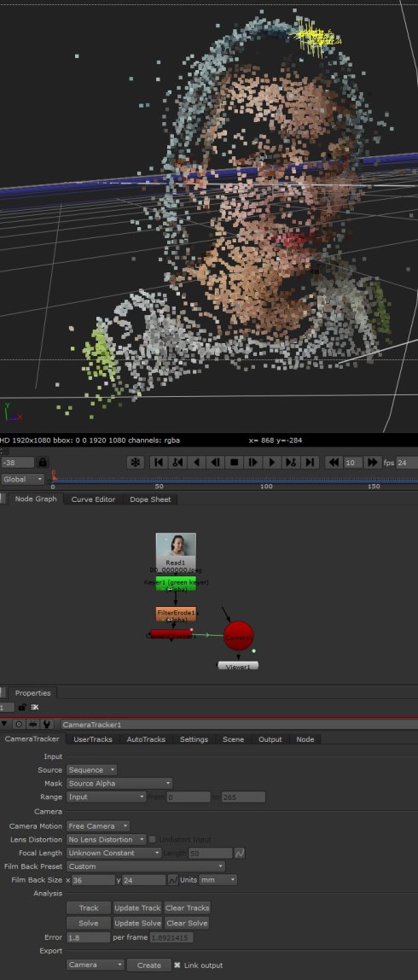Screen dimensions: 418x980
Task: Open the Node tab
Action: (305, 739)
